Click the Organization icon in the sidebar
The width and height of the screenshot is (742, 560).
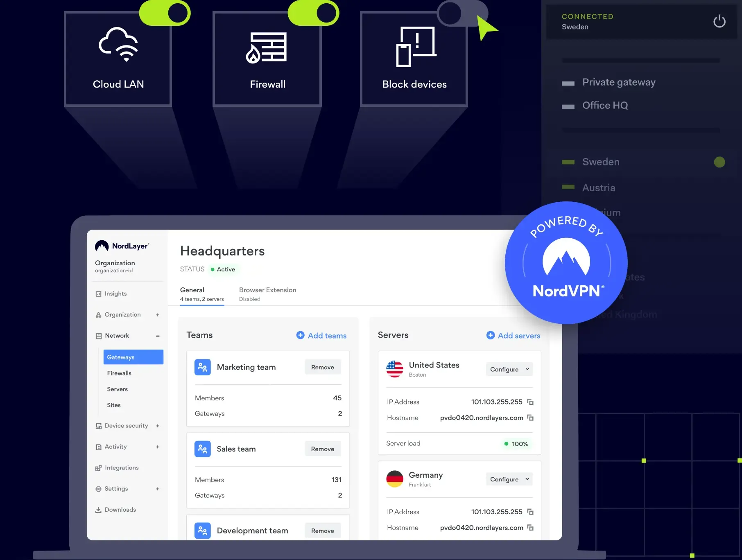[98, 315]
